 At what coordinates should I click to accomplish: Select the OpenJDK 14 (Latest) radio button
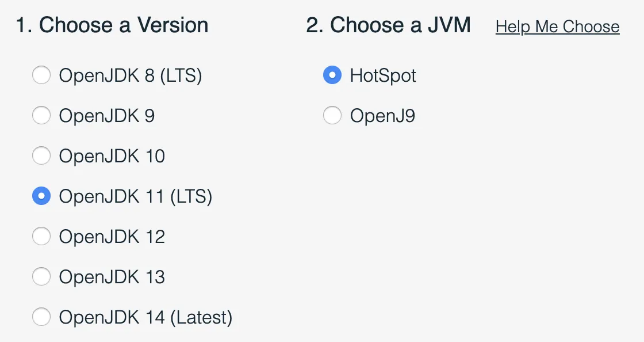pyautogui.click(x=41, y=317)
